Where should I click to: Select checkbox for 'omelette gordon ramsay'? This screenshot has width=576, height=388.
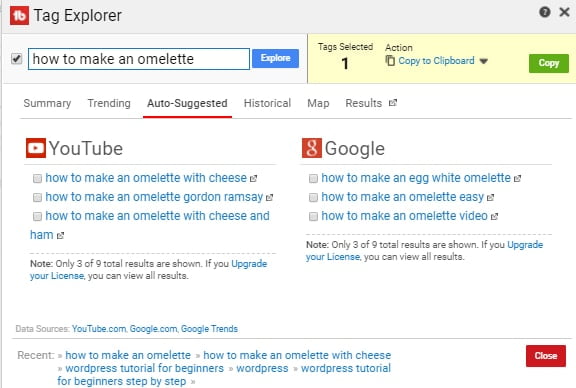click(37, 198)
